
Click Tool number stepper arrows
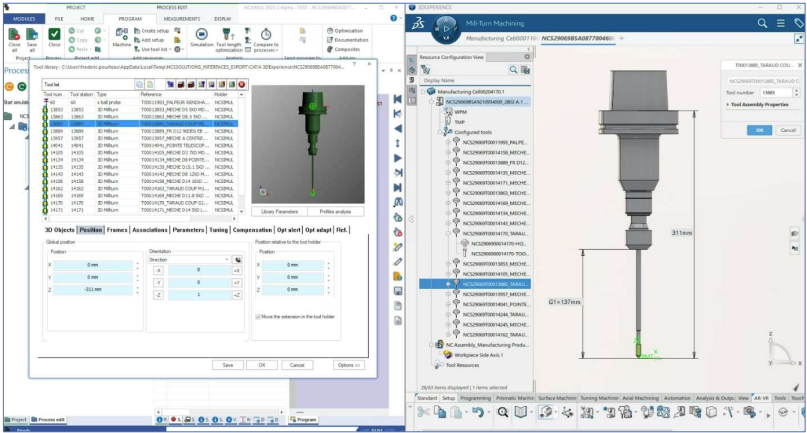(x=797, y=93)
